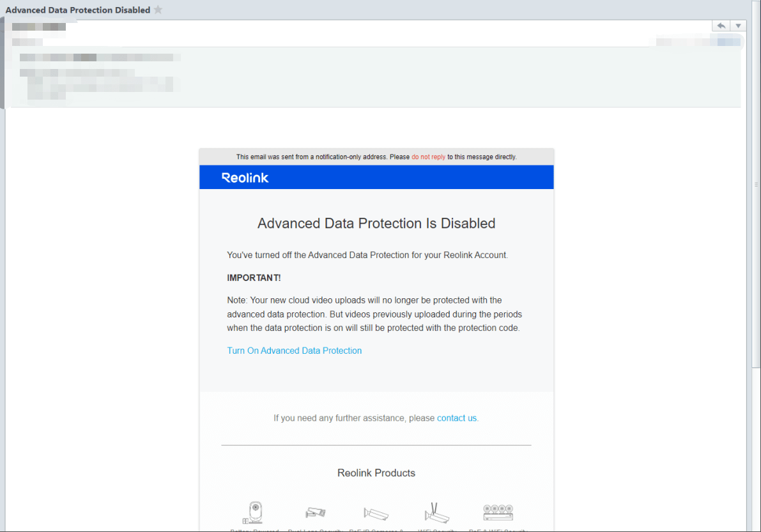Viewport: 761px width, 532px height.
Task: Open the dual-lens security camera icon
Action: [316, 513]
